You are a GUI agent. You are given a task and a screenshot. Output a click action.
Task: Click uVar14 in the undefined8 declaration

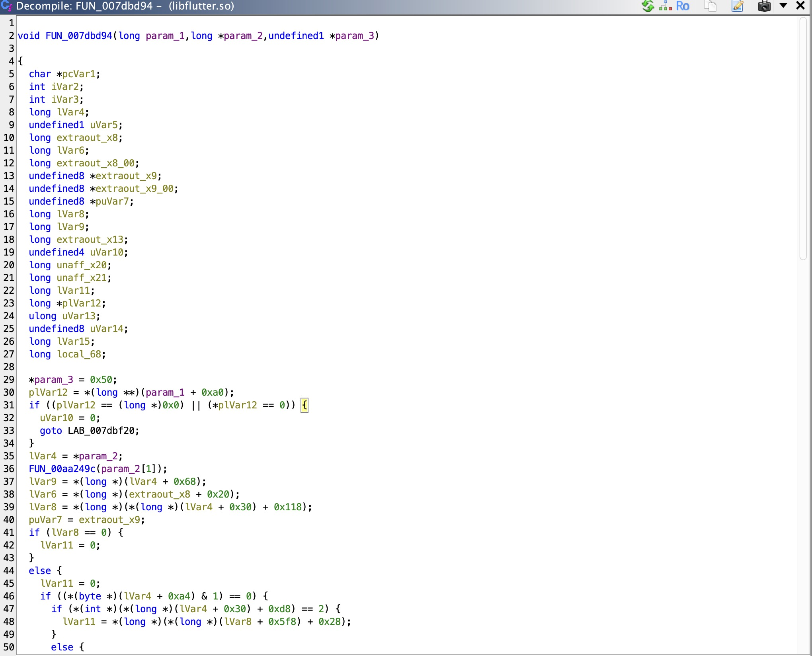pos(107,329)
